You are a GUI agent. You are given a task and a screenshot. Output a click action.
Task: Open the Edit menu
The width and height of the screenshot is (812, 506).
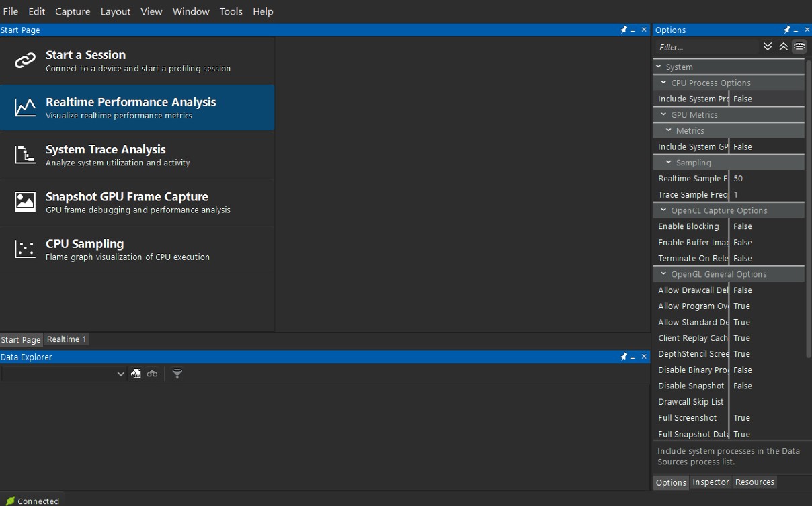pos(37,11)
